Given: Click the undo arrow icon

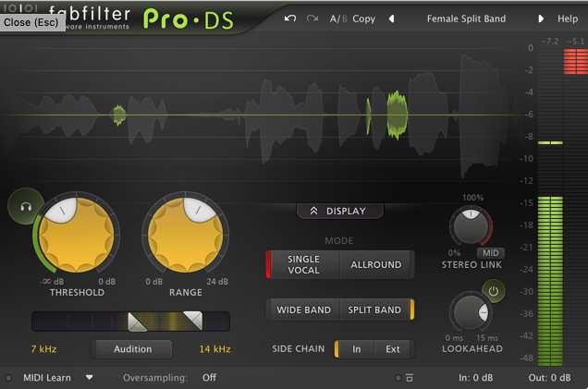Looking at the screenshot, I should 290,18.
